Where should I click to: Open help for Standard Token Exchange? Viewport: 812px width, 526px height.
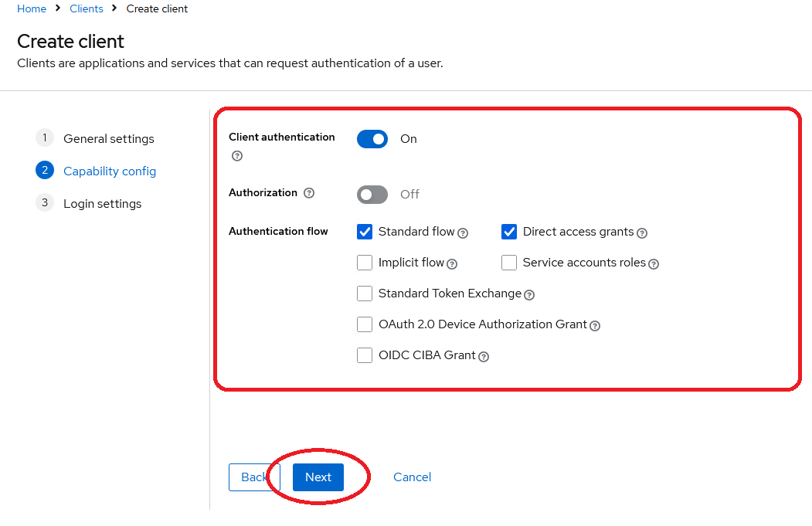[529, 294]
